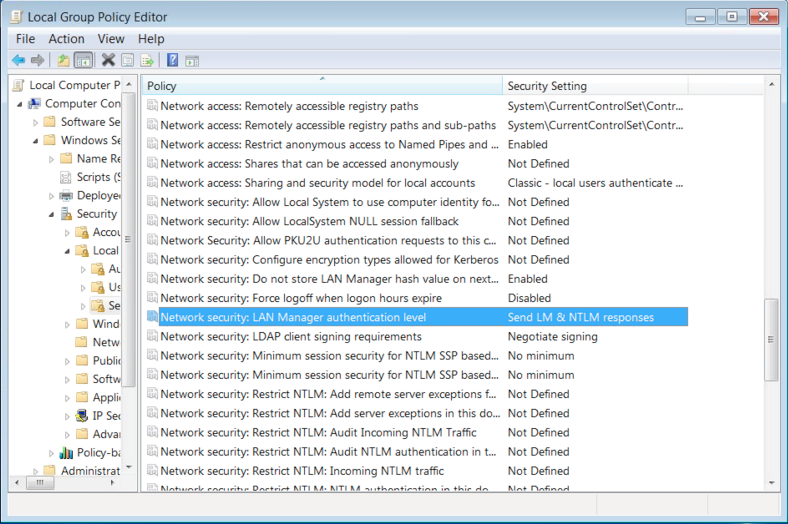
Task: Click the tree pane vertical scrollbar thumb
Action: pyautogui.click(x=129, y=239)
